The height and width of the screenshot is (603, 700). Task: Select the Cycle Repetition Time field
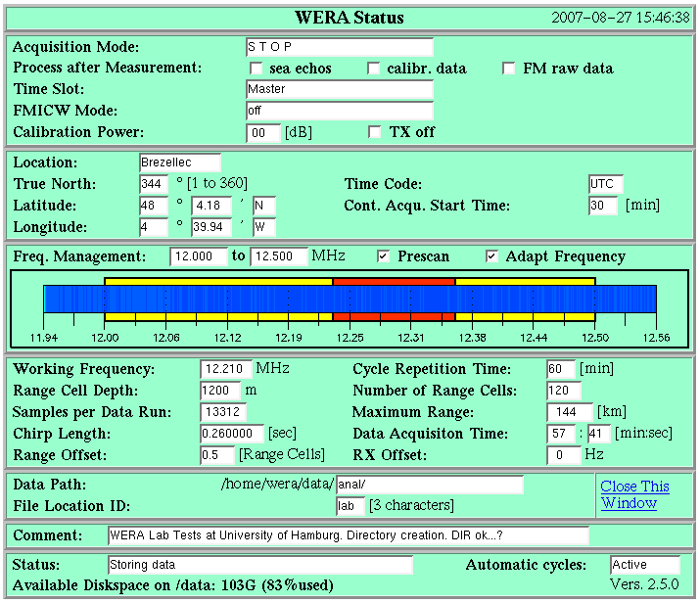[x=561, y=369]
